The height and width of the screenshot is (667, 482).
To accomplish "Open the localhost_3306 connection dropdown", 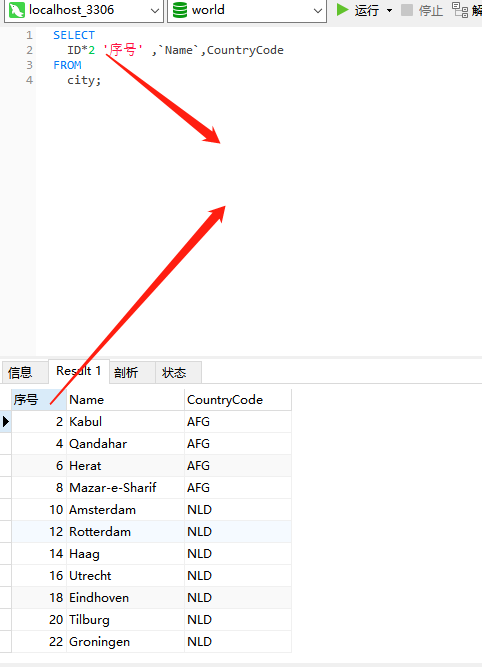I will click(x=83, y=10).
